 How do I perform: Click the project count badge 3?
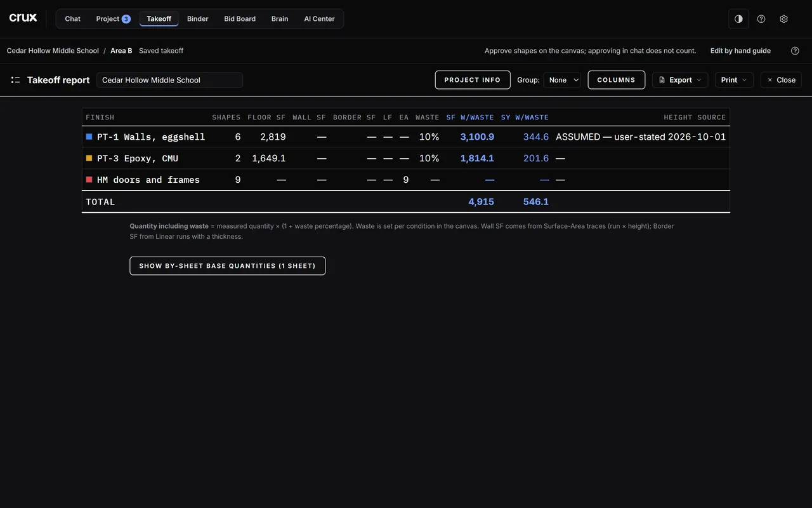click(x=126, y=19)
